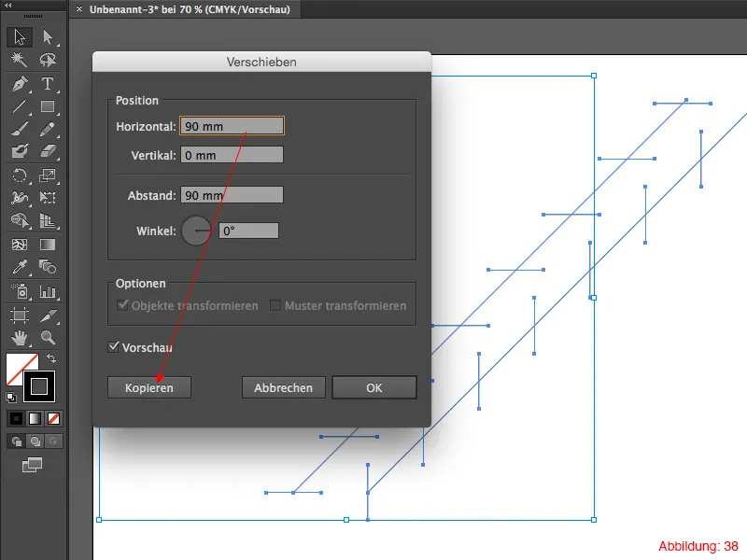The width and height of the screenshot is (747, 560).
Task: Select the Eyedropper tool
Action: (x=20, y=267)
